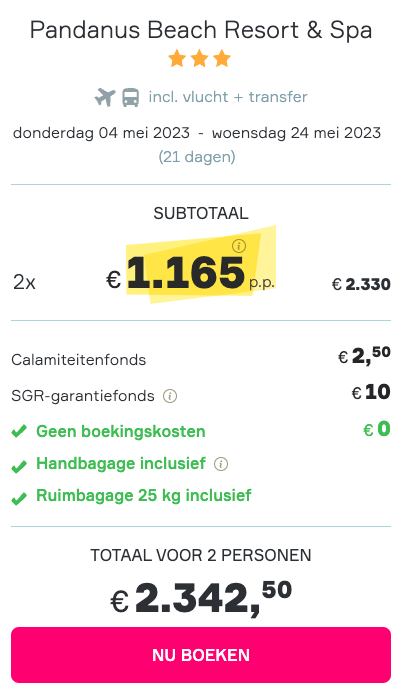Click the three-star hotel rating
404x700 pixels.
pos(200,59)
